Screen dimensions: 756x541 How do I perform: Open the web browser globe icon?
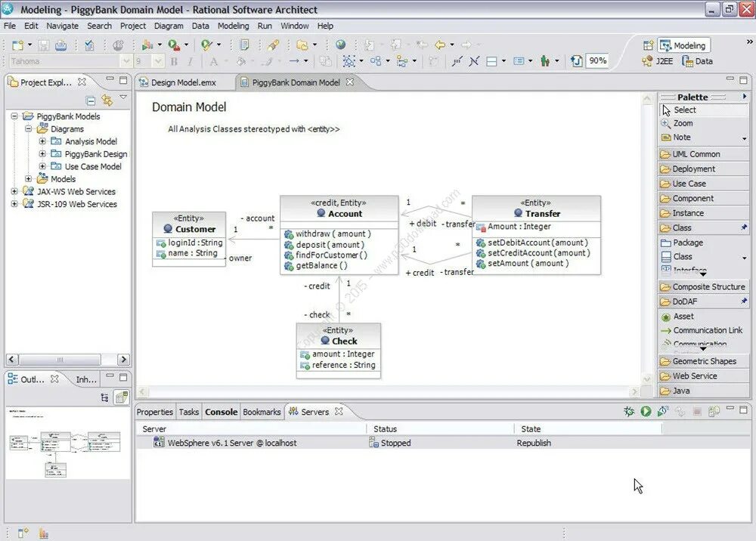pos(340,45)
